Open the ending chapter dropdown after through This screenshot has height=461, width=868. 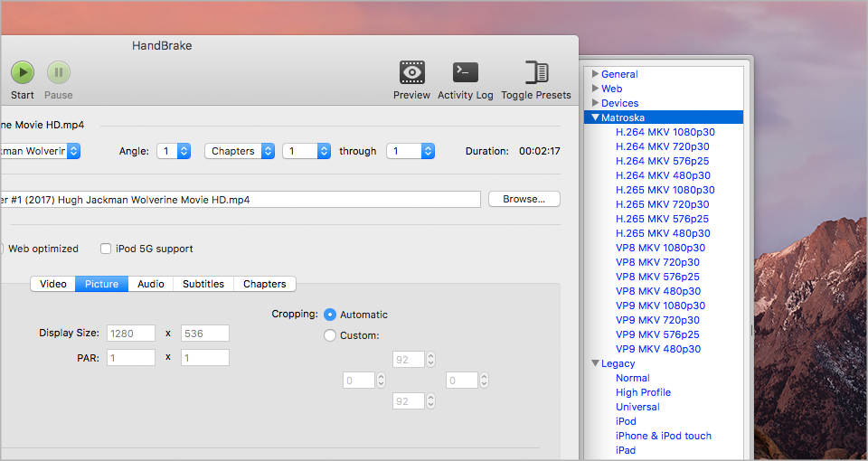point(410,151)
